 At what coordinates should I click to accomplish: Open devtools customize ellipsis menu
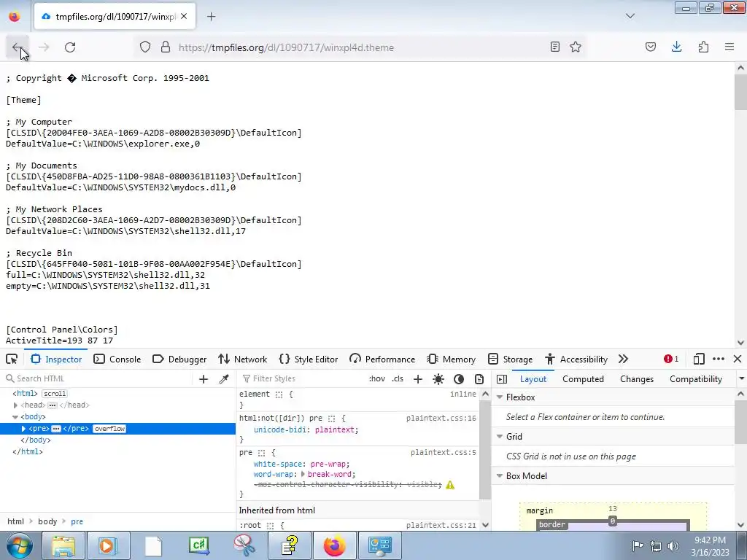pyautogui.click(x=719, y=359)
